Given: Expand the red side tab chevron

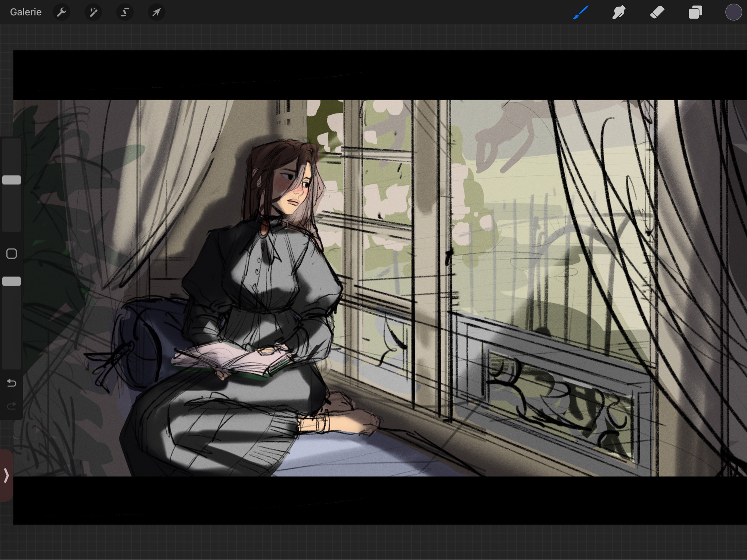Looking at the screenshot, I should click(6, 476).
